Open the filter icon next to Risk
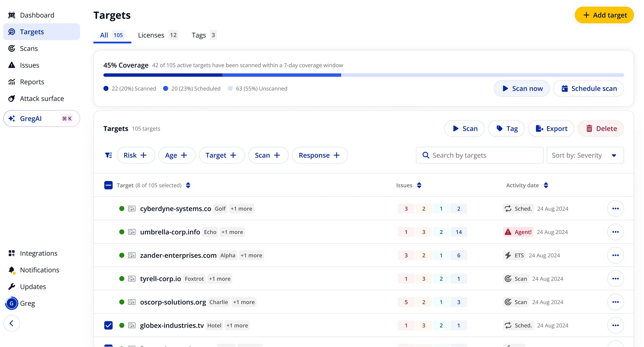 coord(108,155)
